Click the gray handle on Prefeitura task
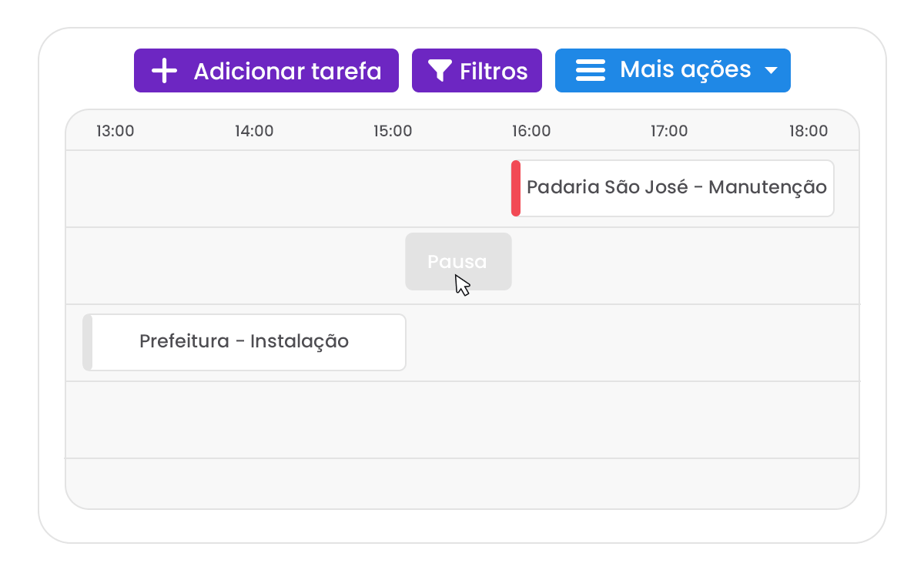Viewport: 924px width, 570px height. click(88, 342)
